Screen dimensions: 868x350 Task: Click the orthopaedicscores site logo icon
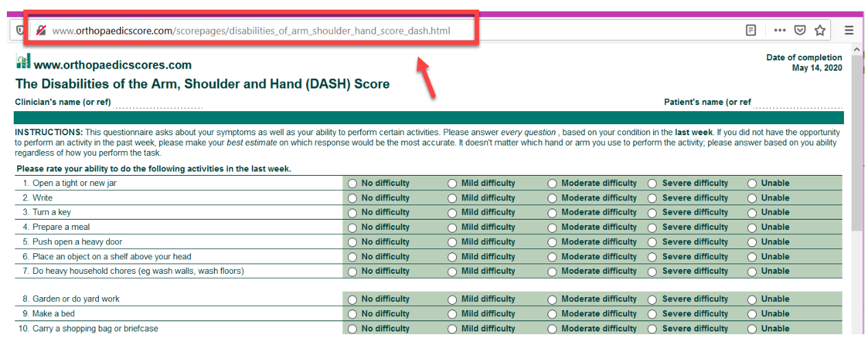(x=23, y=62)
